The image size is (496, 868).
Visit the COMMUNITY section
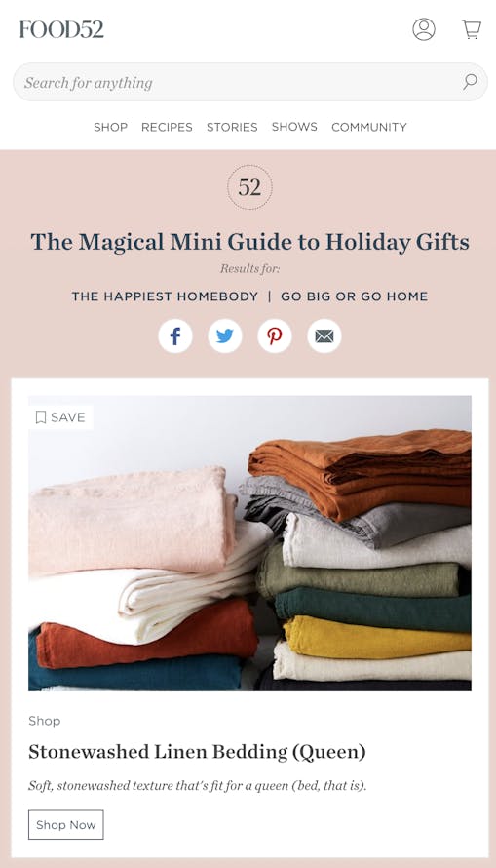click(x=369, y=127)
